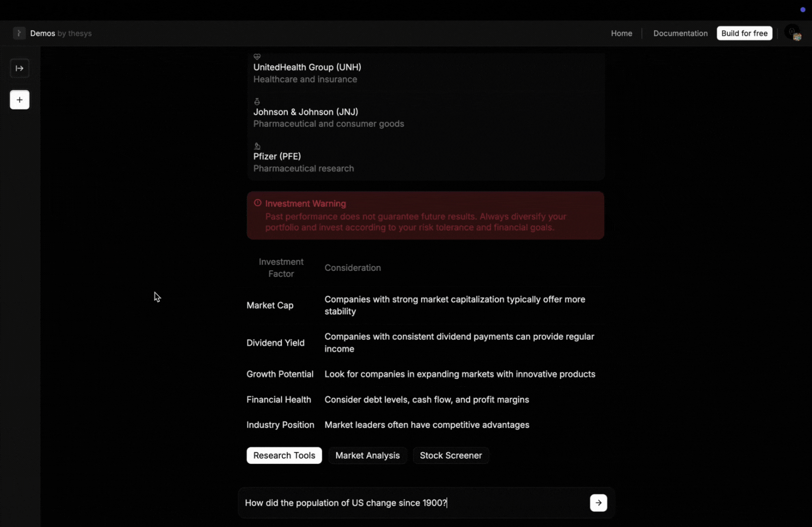
Task: Click 'Healthcare and insurance' description text
Action: (x=305, y=79)
